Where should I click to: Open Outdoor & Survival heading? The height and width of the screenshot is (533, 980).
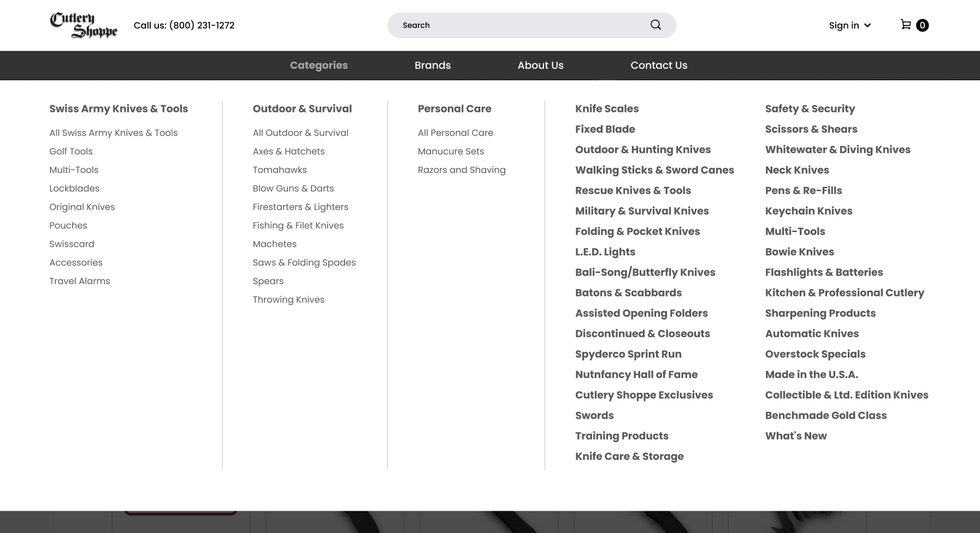(x=302, y=109)
